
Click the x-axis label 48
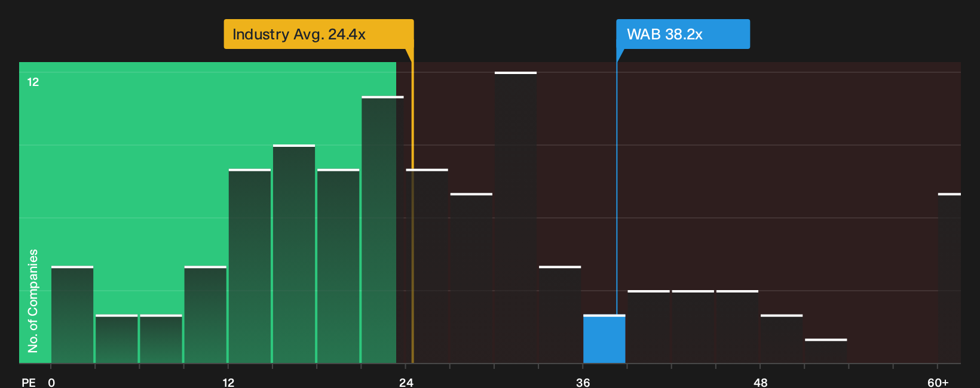pyautogui.click(x=760, y=382)
